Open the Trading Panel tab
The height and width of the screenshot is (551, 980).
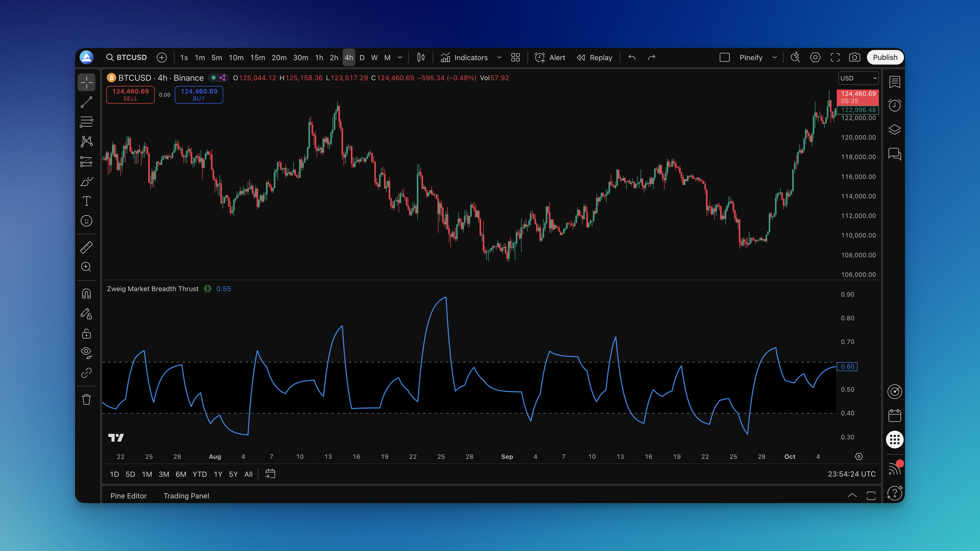click(x=186, y=496)
